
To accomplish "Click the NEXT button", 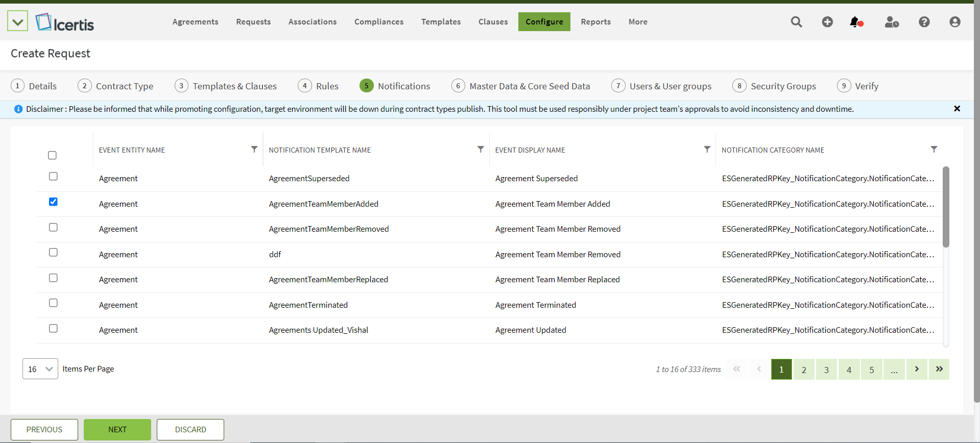I will pyautogui.click(x=117, y=430).
